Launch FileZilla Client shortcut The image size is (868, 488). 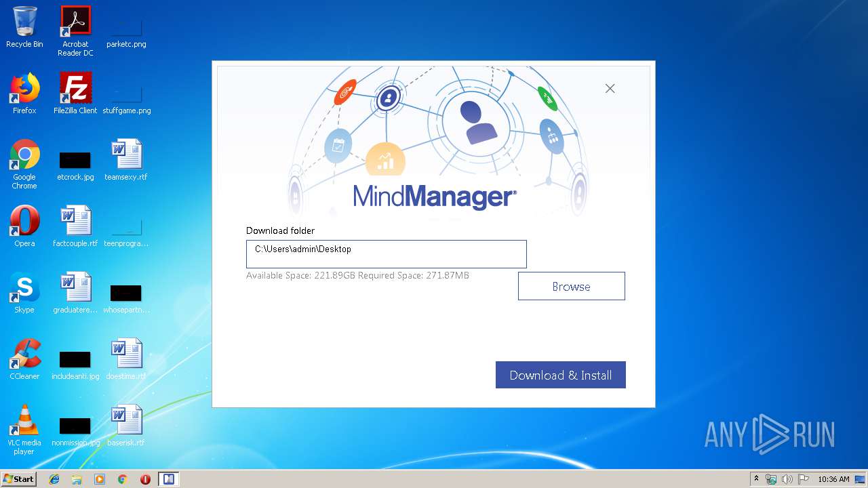[x=75, y=94]
